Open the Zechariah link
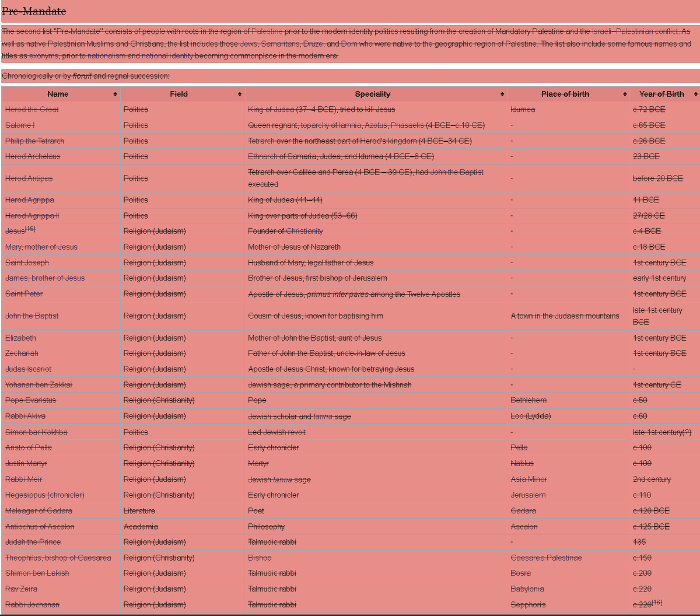The width and height of the screenshot is (700, 616). (x=22, y=353)
